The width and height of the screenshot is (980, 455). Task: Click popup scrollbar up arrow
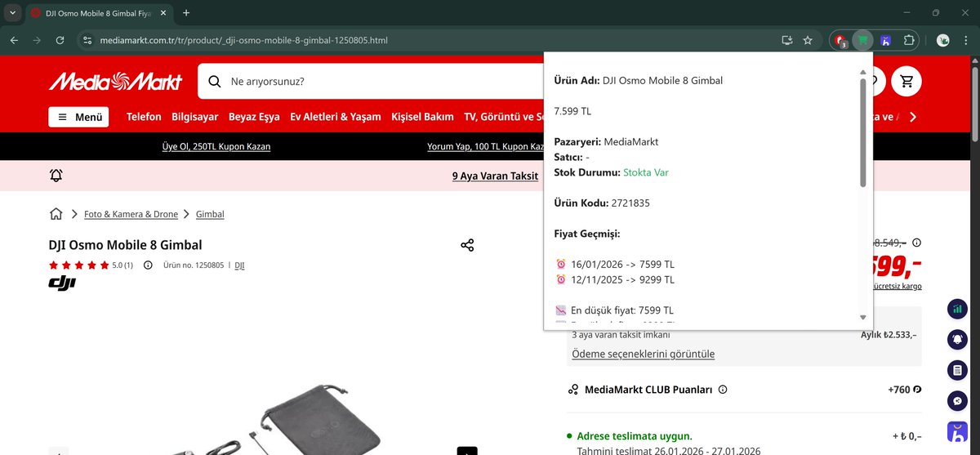(863, 72)
